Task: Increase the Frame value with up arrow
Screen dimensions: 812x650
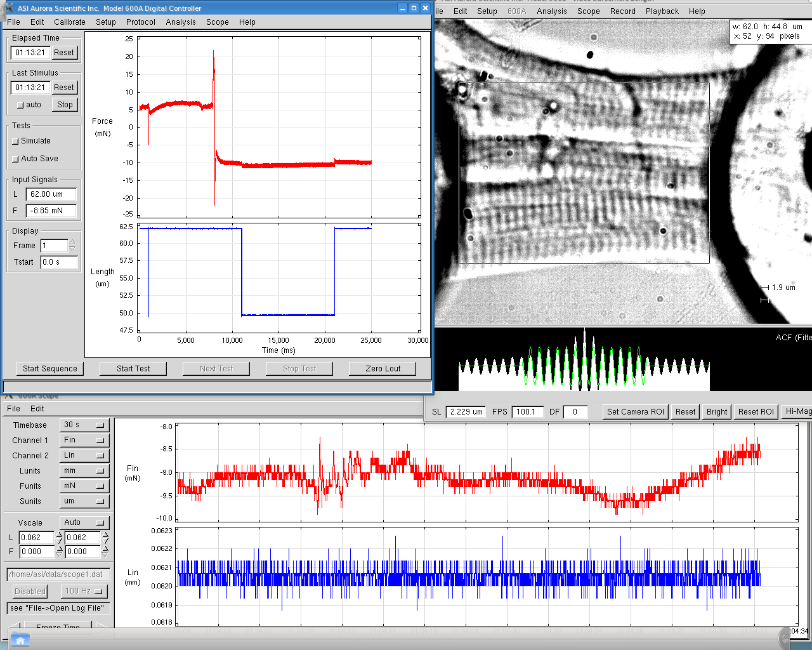Action: [x=72, y=242]
